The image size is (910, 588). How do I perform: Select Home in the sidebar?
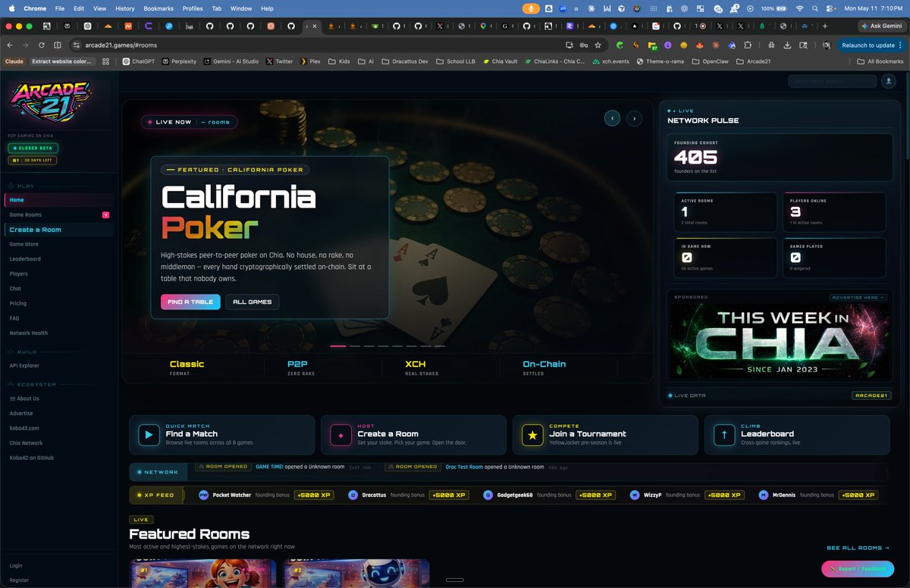[x=58, y=200]
